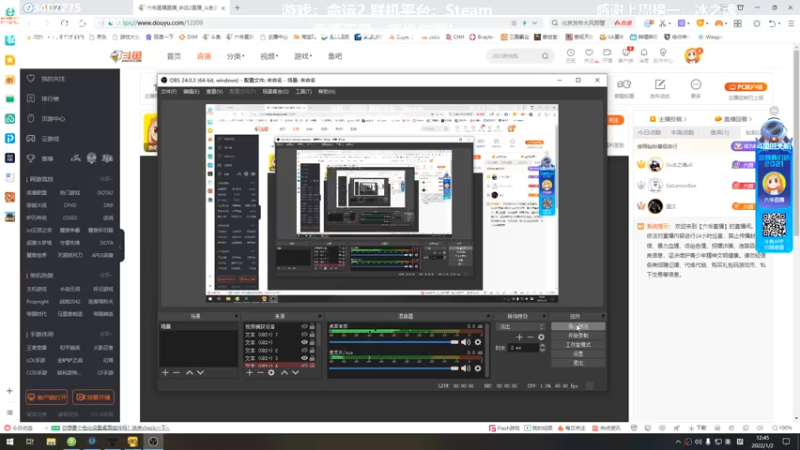This screenshot has width=800, height=450.
Task: Open OBS 场景集合(S) menu
Action: [276, 92]
